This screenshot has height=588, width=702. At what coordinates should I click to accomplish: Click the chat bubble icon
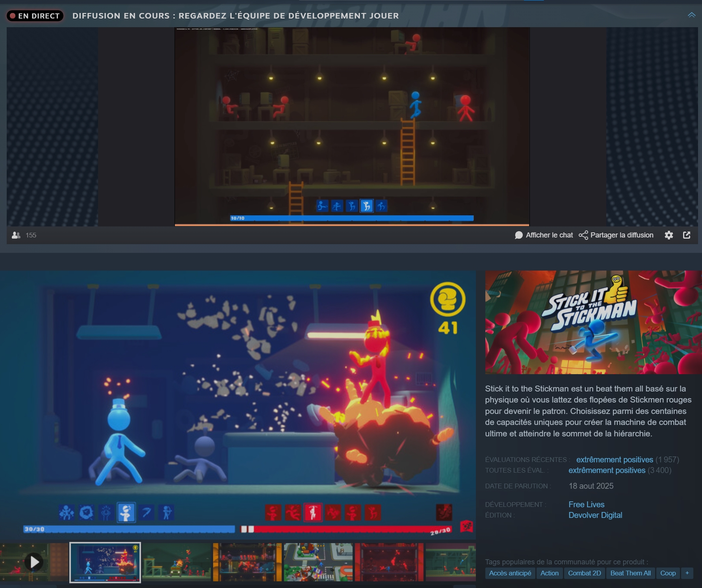point(519,235)
